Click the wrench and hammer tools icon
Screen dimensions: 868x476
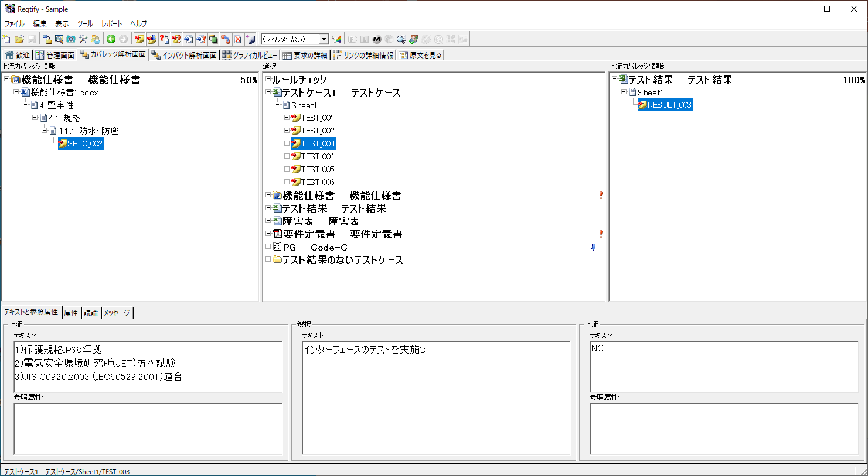click(x=83, y=39)
